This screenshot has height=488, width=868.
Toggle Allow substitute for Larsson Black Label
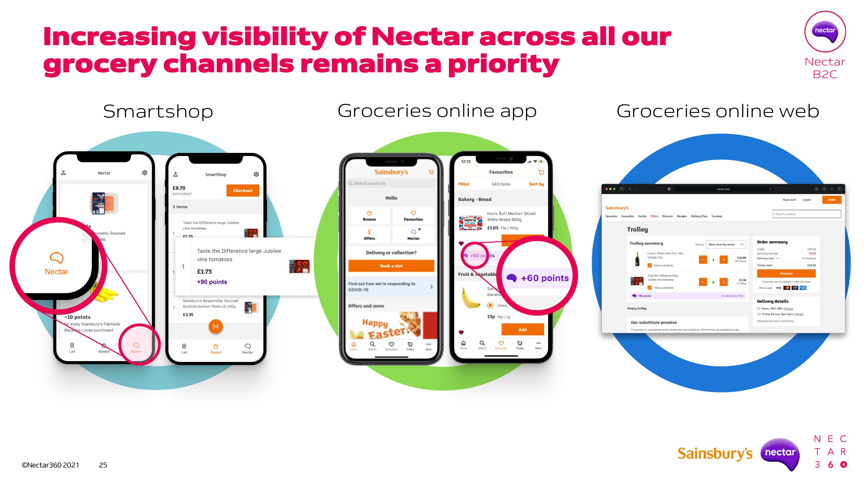coord(649,265)
